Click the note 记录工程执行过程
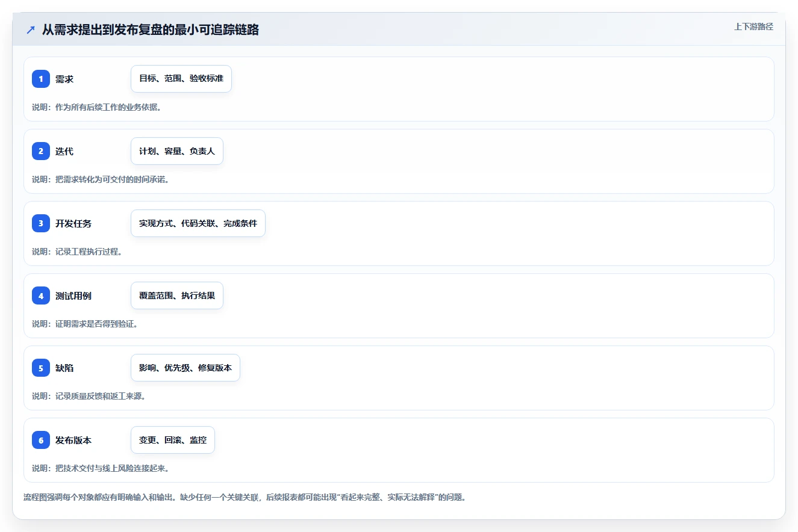This screenshot has height=532, width=798. coord(77,252)
